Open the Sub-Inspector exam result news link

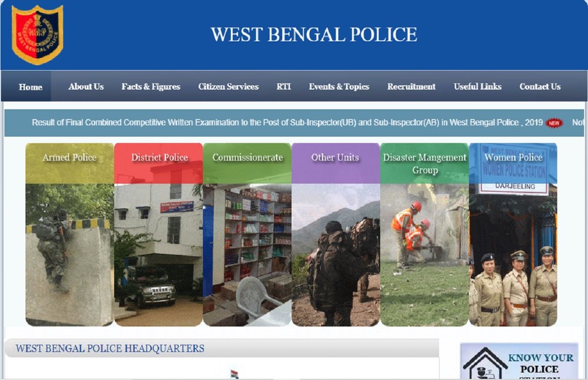point(288,123)
